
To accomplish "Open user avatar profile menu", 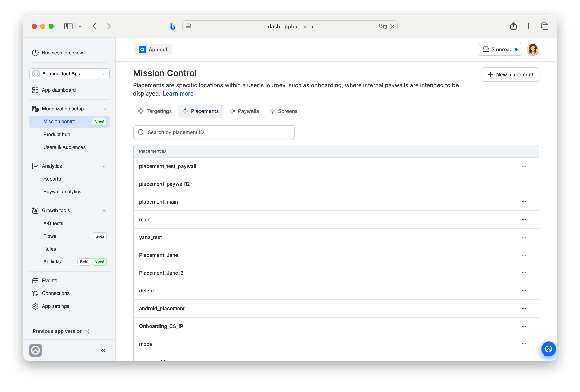I will [533, 49].
